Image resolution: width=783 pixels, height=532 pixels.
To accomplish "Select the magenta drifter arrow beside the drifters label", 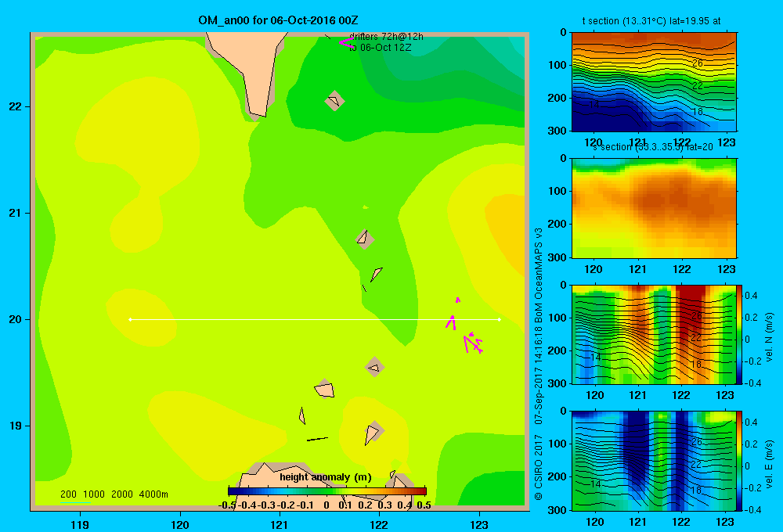I will (346, 42).
